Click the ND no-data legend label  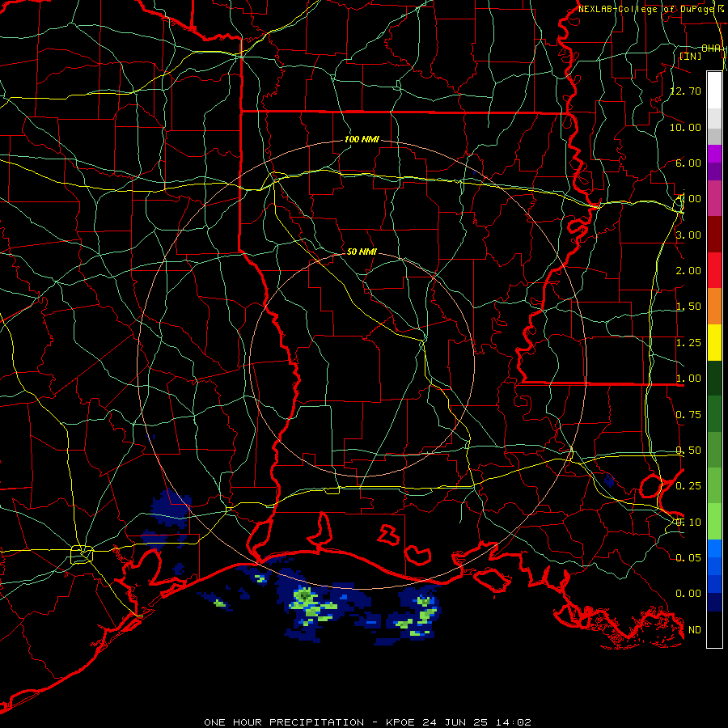(695, 630)
